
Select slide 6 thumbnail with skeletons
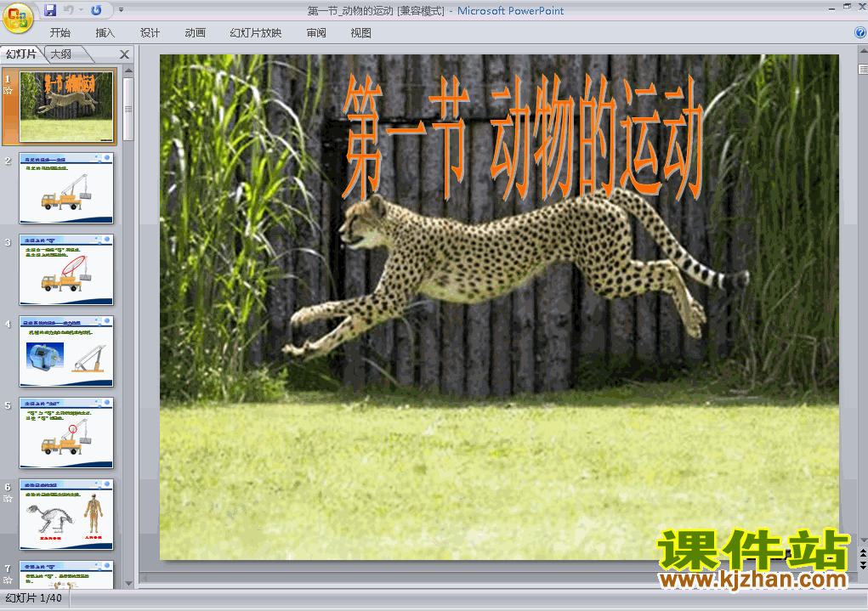66,515
